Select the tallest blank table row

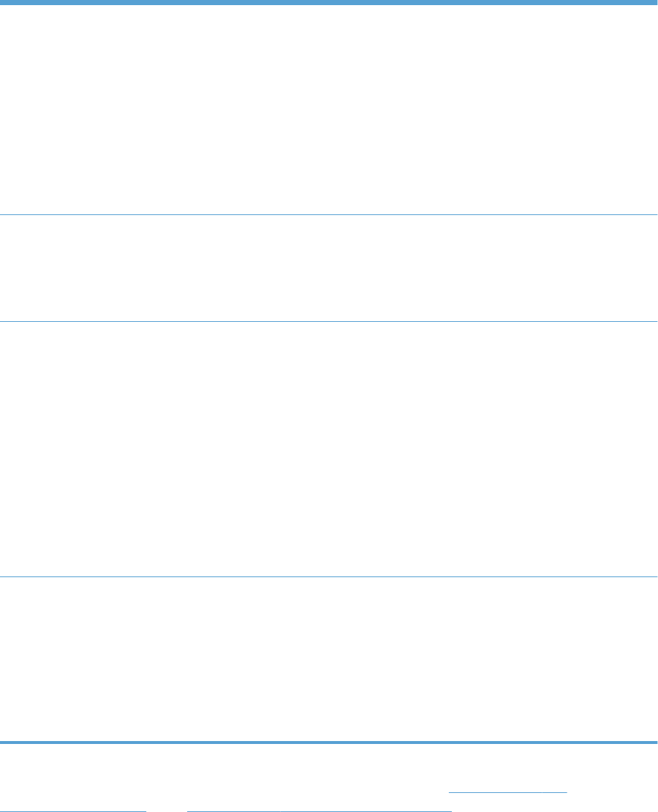[x=329, y=449]
